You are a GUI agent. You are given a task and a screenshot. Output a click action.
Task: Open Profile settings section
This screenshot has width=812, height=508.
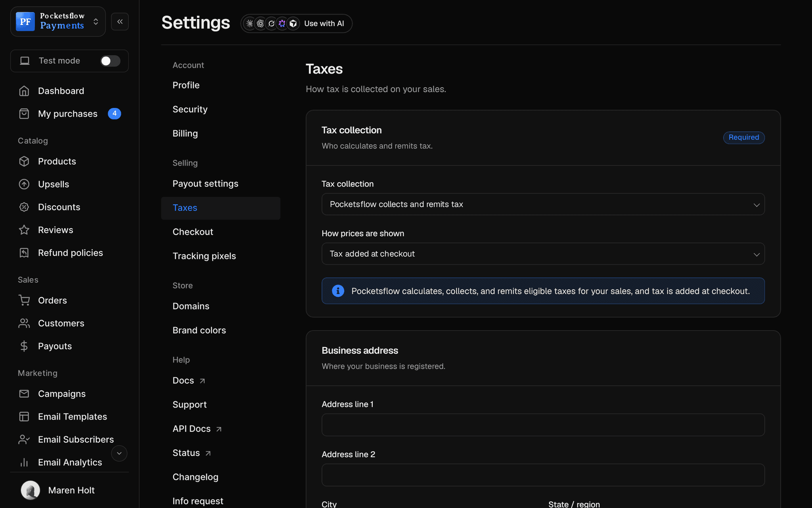click(220, 85)
